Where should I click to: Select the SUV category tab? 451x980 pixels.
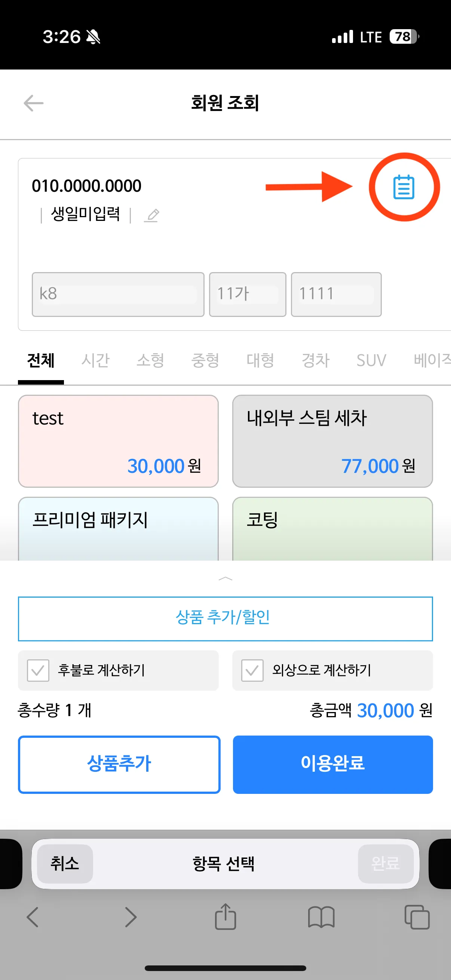click(x=371, y=360)
